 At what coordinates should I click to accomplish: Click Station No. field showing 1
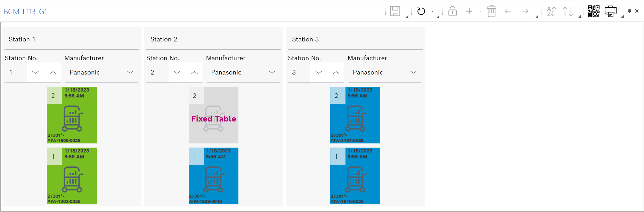coord(16,72)
